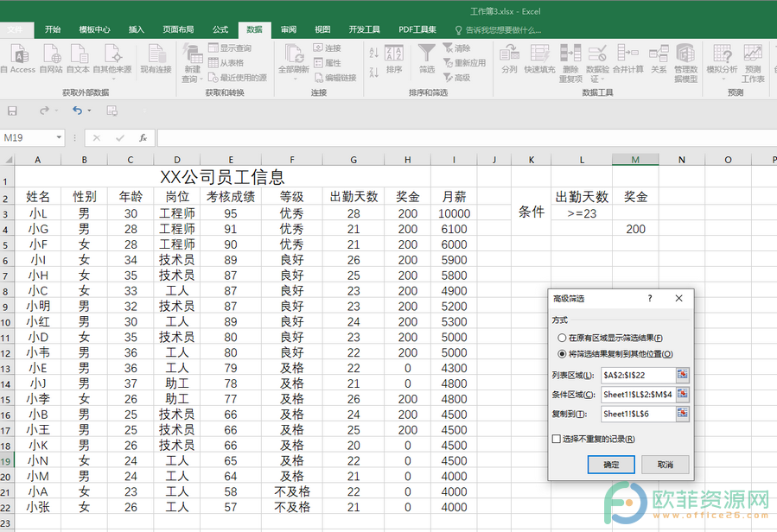777x532 pixels.
Task: Open existing connections (现有连接)
Action: click(156, 59)
